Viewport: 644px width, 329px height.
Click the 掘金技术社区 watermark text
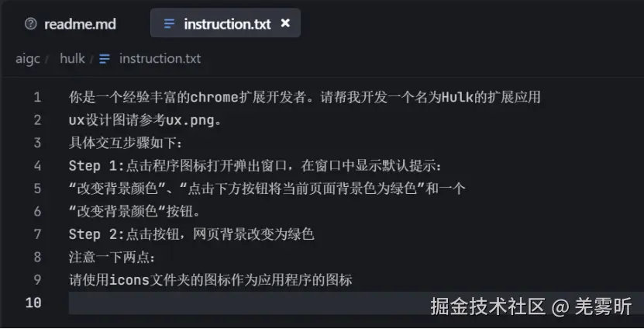pyautogui.click(x=488, y=306)
